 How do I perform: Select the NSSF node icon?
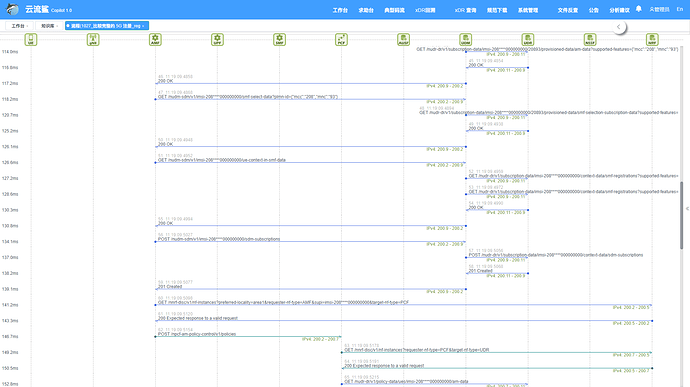pyautogui.click(x=590, y=40)
